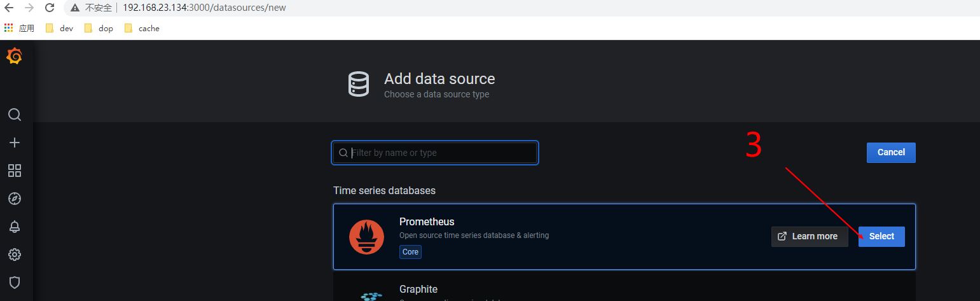Open the Explore compass icon
980x301 pixels.
click(x=15, y=199)
